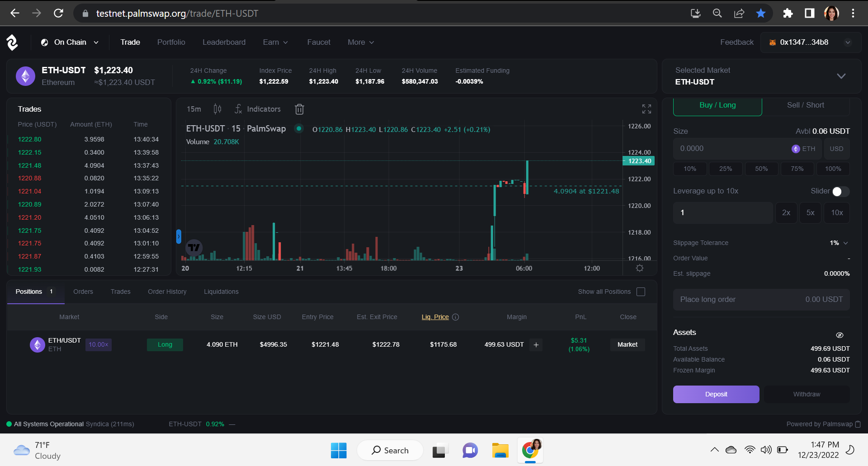Click the Windows Search box
The width and height of the screenshot is (868, 466).
point(390,450)
